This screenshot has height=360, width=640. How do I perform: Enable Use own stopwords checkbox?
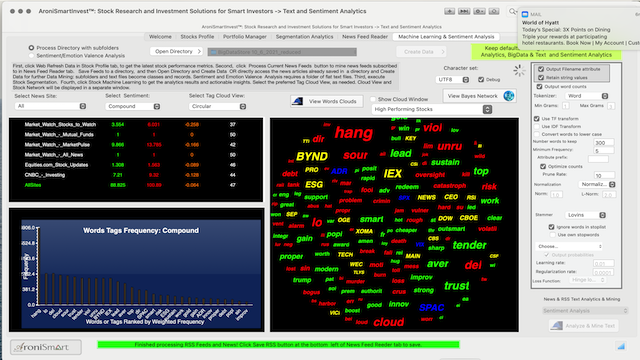(552, 235)
